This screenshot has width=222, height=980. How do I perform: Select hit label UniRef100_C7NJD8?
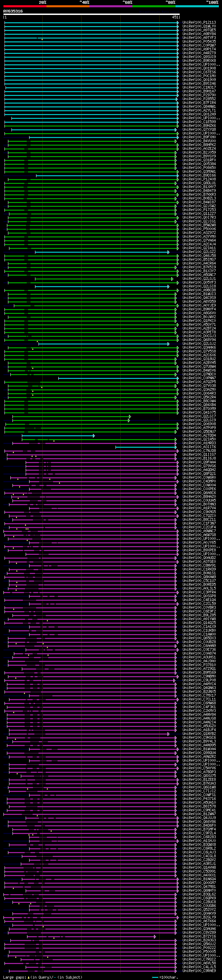(x=199, y=451)
